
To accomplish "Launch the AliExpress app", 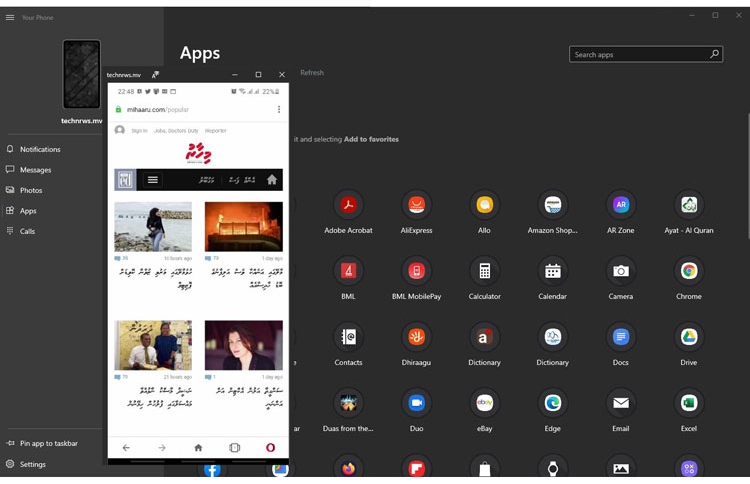I will [416, 206].
